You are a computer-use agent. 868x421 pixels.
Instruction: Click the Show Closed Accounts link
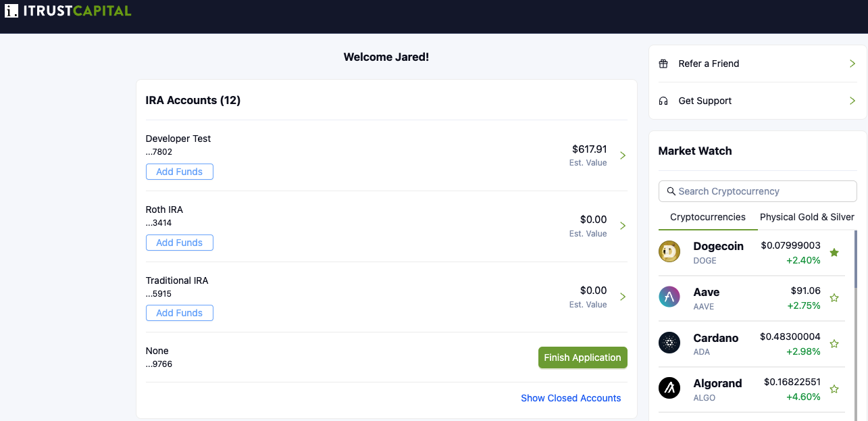571,398
